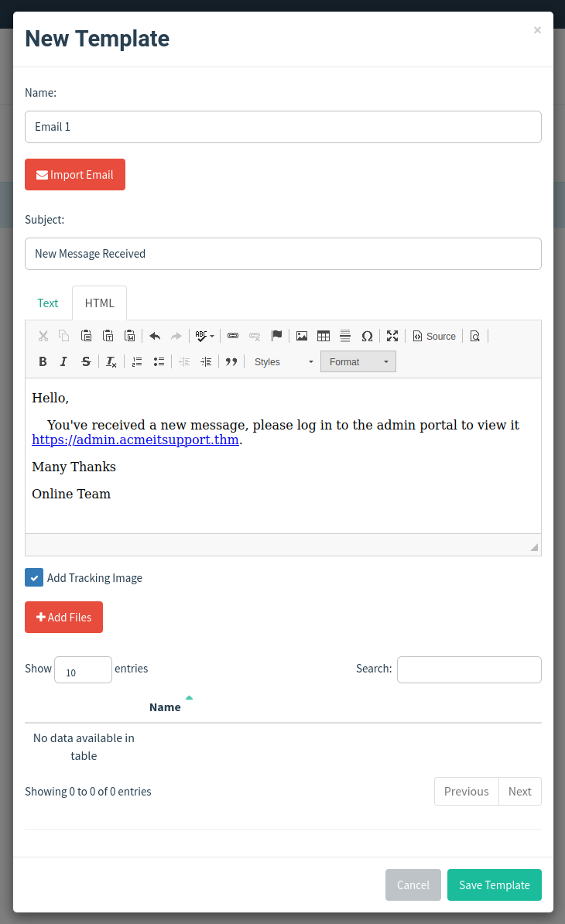The width and height of the screenshot is (565, 924).
Task: Click the Cut icon in editor toolbar
Action: pyautogui.click(x=43, y=336)
